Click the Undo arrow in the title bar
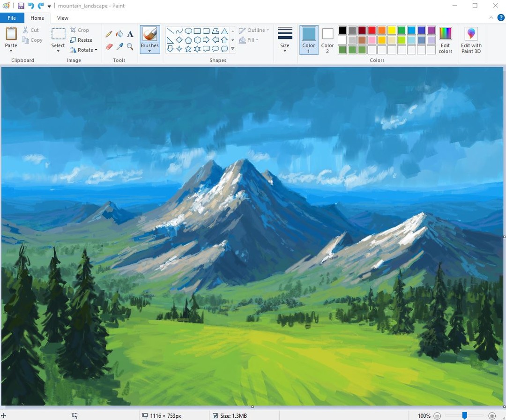 pos(31,6)
